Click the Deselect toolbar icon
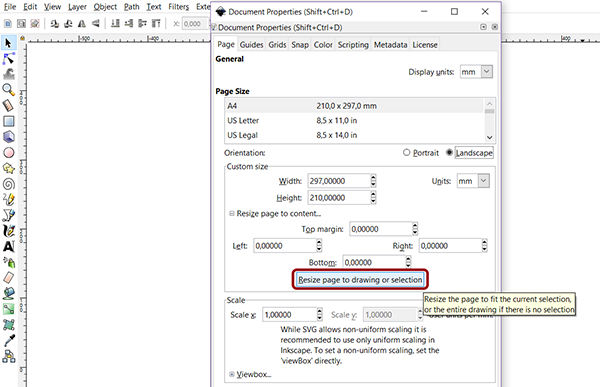 [35, 24]
